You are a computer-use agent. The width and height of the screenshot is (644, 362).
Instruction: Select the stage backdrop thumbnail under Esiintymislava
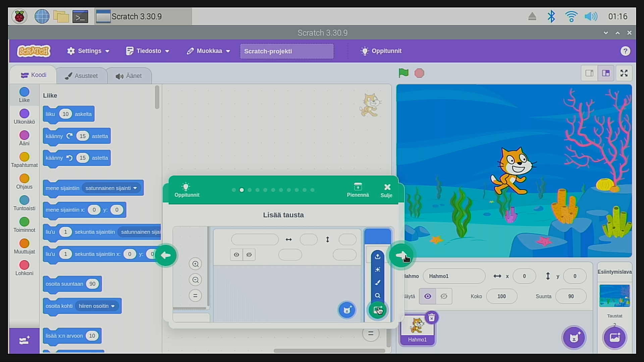coord(614,296)
